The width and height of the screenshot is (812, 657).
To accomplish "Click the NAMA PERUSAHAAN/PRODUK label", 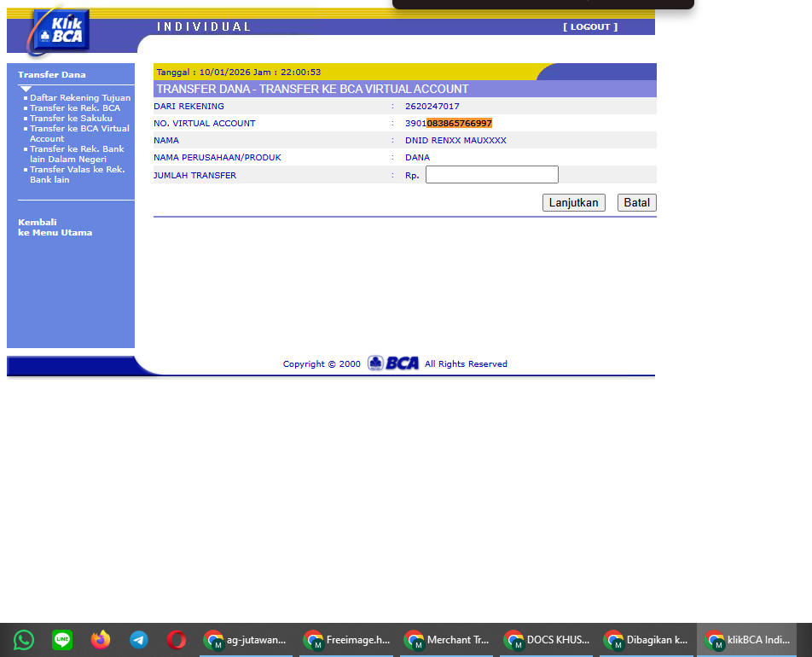I will [x=217, y=158].
